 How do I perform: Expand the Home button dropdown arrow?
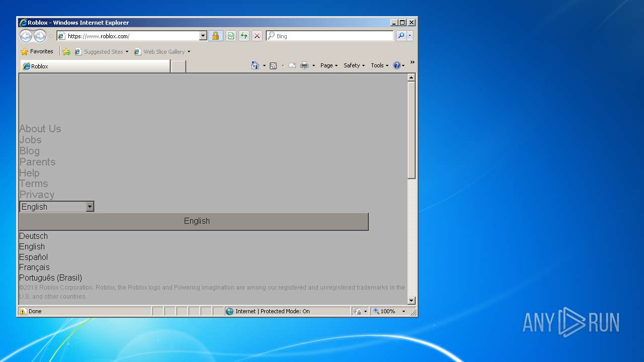coord(264,66)
